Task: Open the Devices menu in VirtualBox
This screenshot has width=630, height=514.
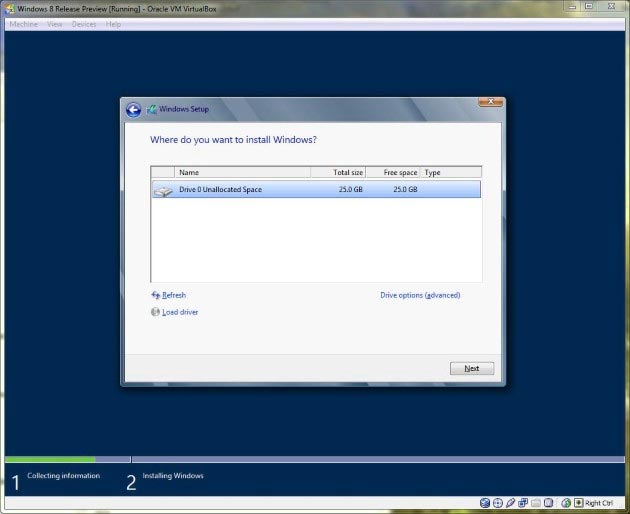Action: coord(84,24)
